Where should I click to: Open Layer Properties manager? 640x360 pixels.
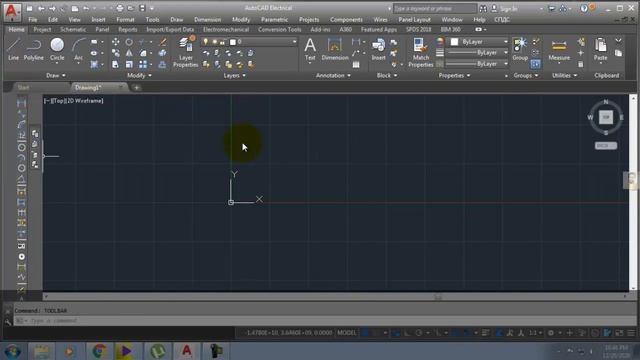[186, 51]
